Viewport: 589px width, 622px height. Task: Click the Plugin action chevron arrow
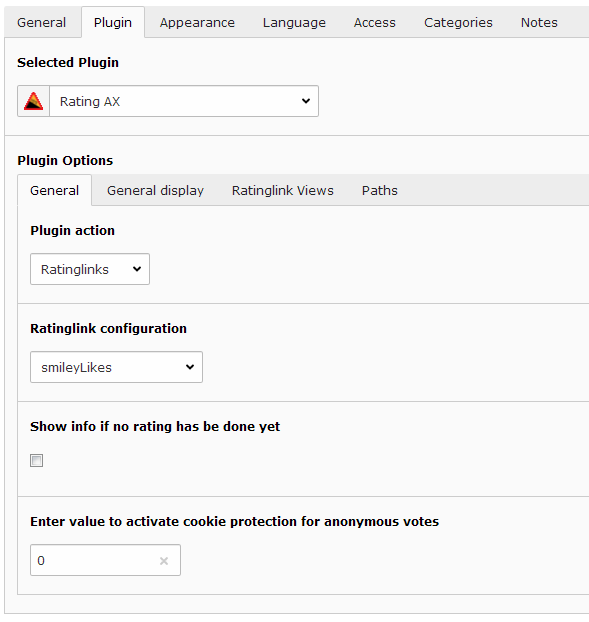(137, 269)
